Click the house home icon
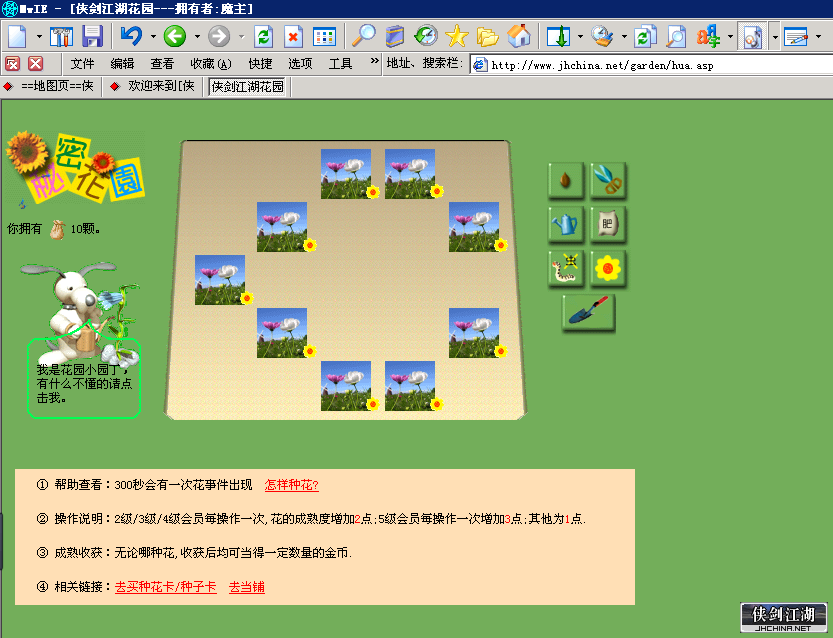 point(518,36)
